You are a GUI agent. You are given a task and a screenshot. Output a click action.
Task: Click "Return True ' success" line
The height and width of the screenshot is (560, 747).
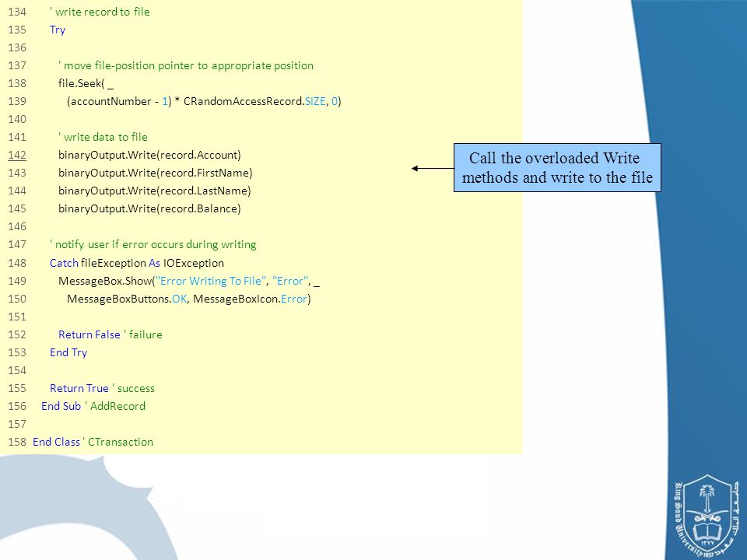click(x=103, y=389)
